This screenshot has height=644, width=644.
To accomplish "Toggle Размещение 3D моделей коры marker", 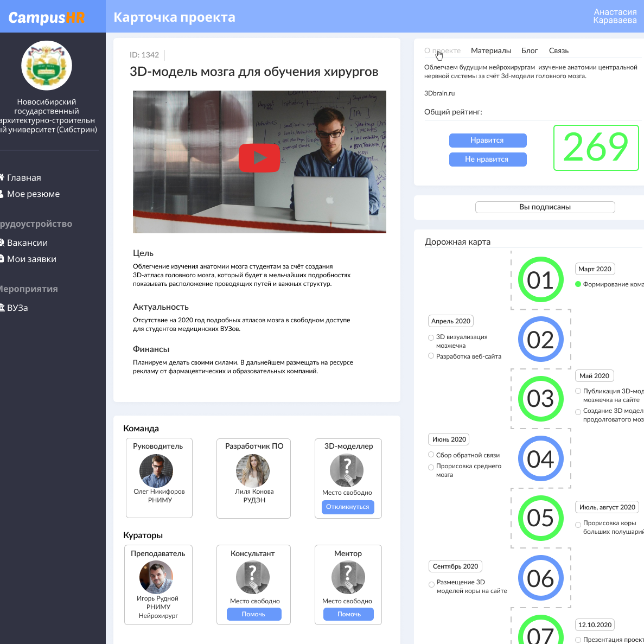I will click(x=431, y=584).
